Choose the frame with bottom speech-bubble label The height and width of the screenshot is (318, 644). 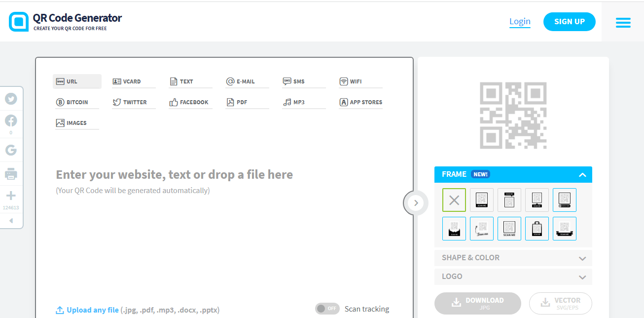537,200
